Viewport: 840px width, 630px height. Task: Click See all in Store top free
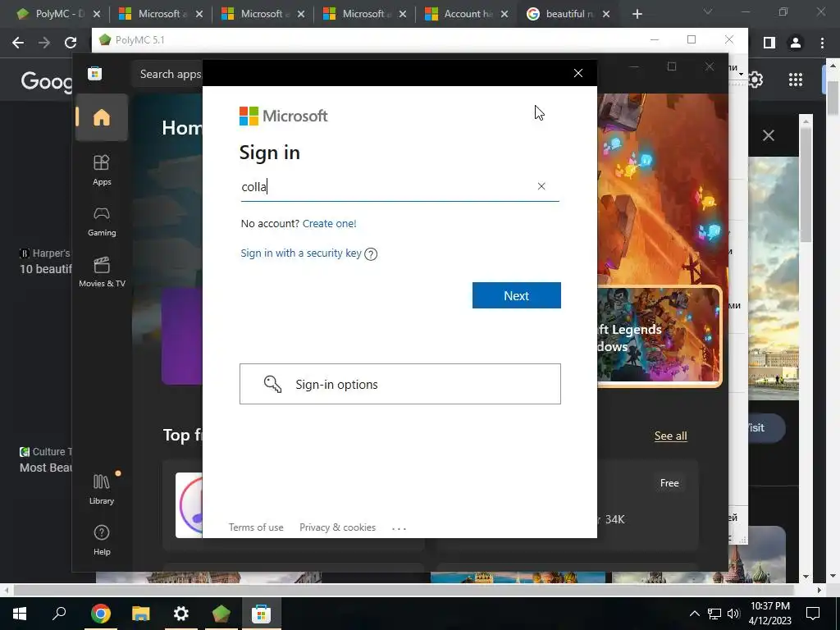pos(671,436)
